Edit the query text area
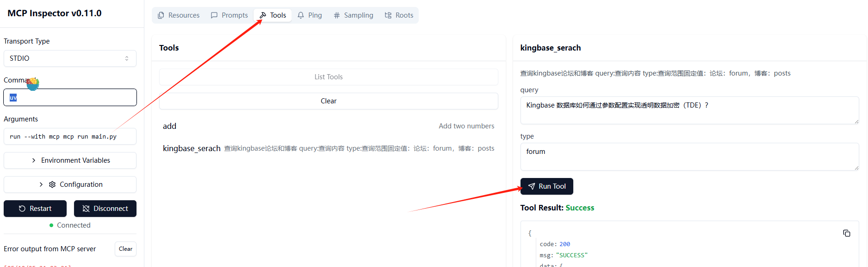This screenshot has width=868, height=267. tap(689, 110)
